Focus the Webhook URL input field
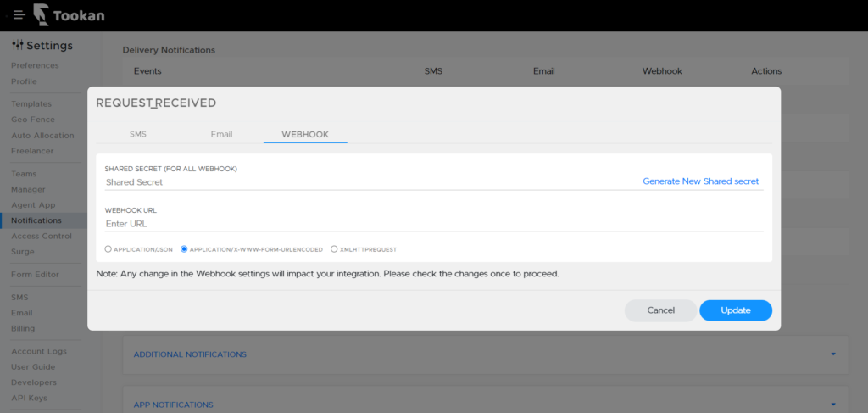Screen dimensions: 868x413 click(434, 224)
